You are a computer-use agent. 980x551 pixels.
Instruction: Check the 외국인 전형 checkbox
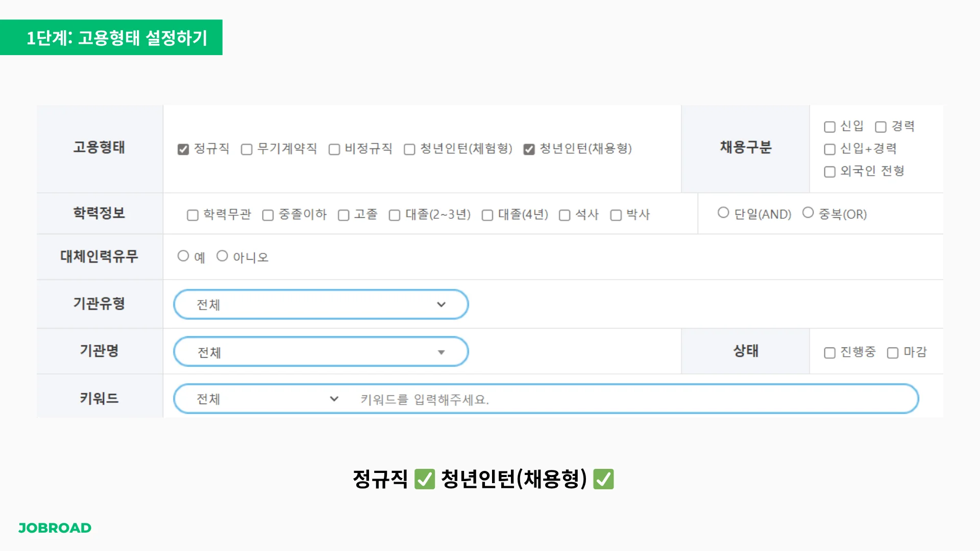coord(829,171)
